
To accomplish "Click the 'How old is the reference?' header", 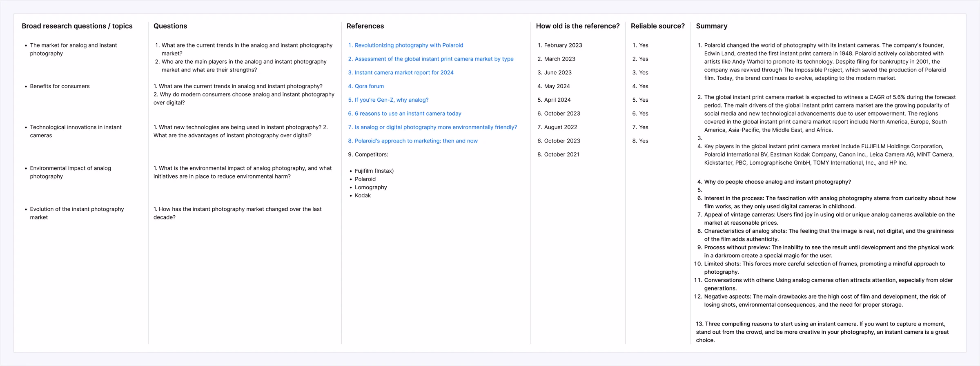I will tap(578, 26).
